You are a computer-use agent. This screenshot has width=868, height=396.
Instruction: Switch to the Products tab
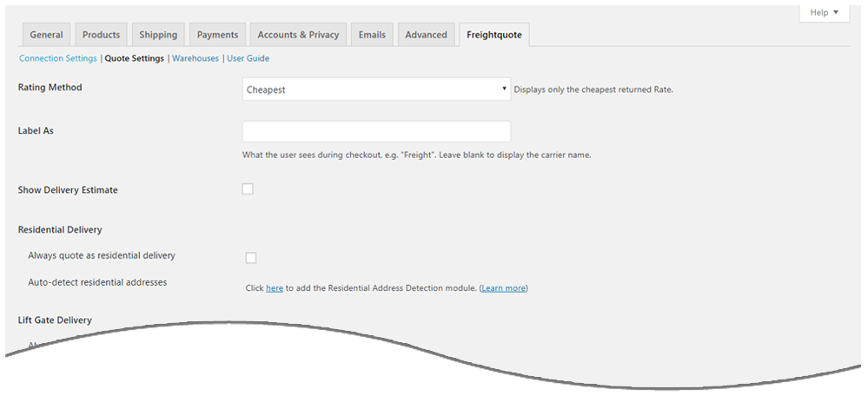(101, 35)
